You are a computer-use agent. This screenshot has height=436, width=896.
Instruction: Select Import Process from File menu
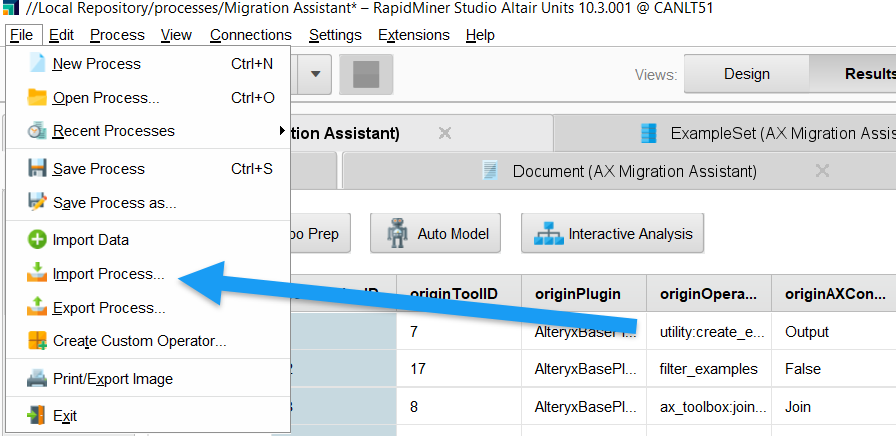(x=108, y=274)
